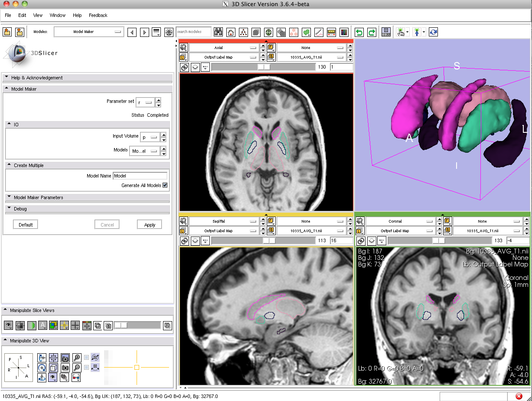532x401 pixels.
Task: Toggle the lower checkbox in Manipulate 3D View
Action: pyautogui.click(x=87, y=367)
